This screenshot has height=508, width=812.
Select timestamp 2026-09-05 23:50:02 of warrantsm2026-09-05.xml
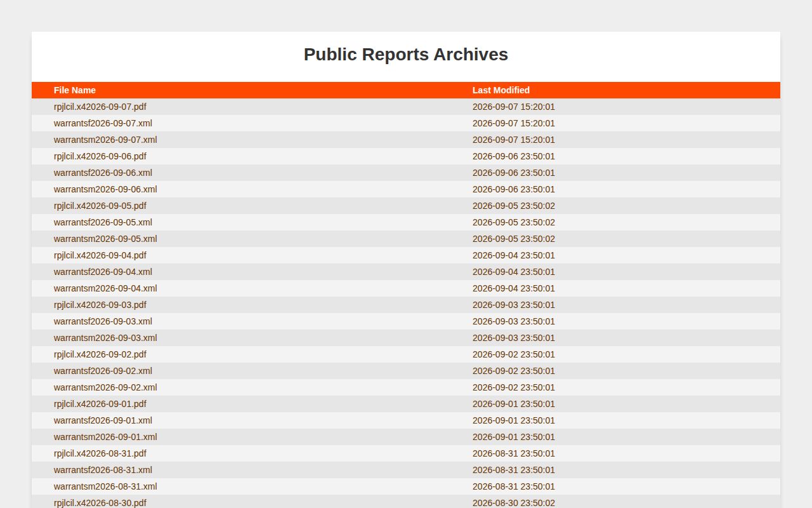[514, 239]
